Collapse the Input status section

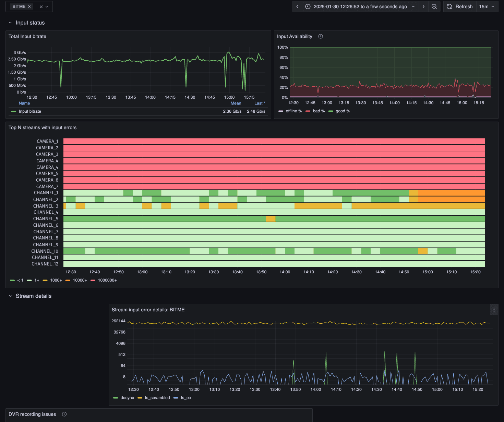[x=10, y=23]
